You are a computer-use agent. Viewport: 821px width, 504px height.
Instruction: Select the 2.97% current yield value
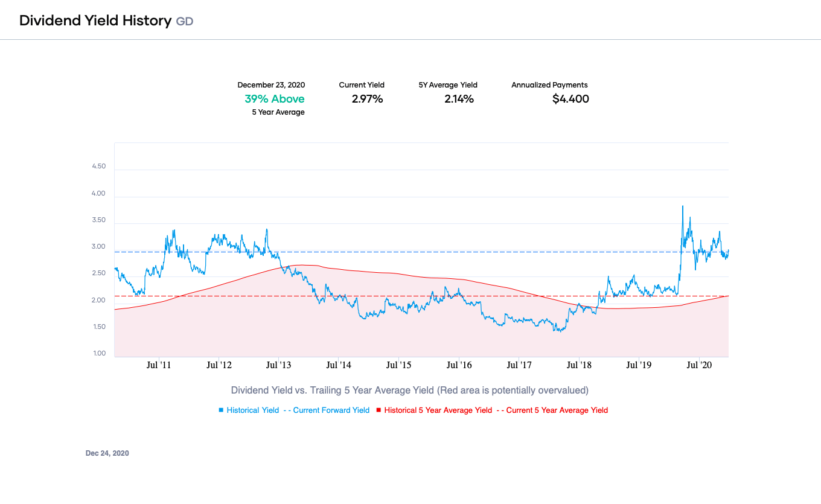click(368, 99)
